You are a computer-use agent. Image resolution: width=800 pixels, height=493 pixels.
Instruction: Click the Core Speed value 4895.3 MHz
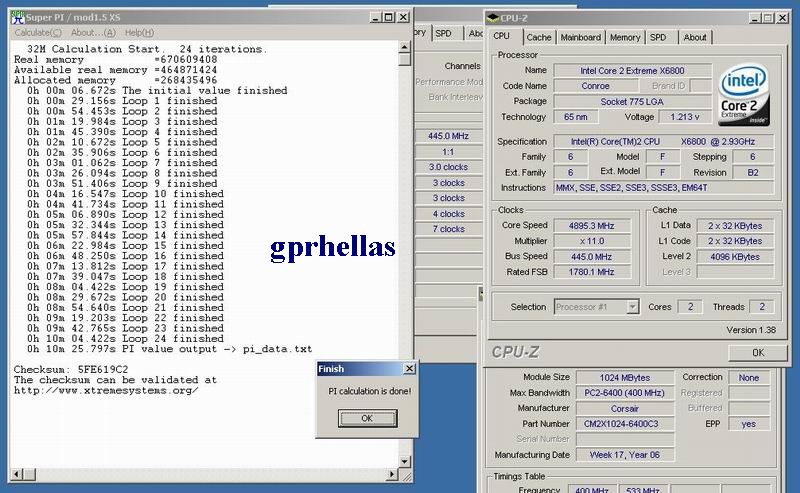[592, 226]
